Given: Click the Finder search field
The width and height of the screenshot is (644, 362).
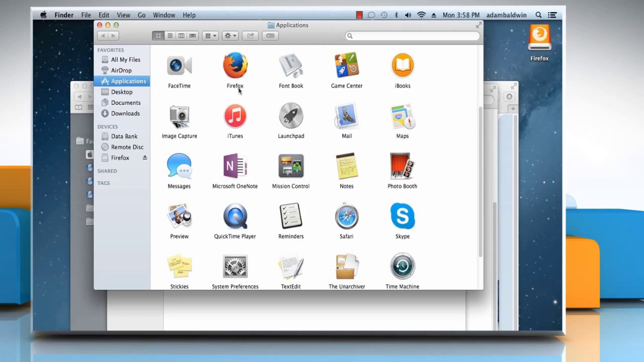Looking at the screenshot, I should point(413,36).
